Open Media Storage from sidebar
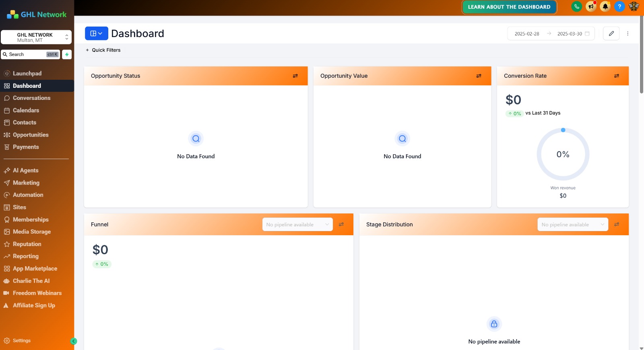644x350 pixels. [x=37, y=232]
